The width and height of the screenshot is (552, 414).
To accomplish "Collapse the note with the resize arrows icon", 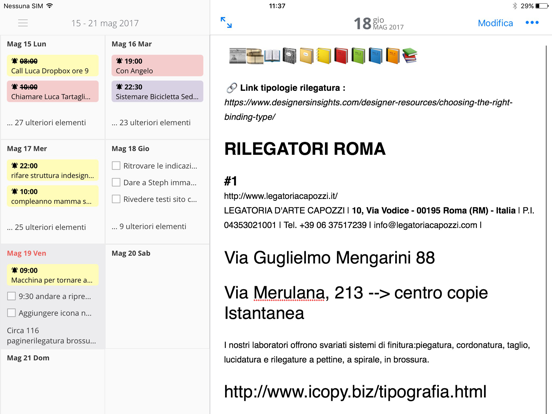I will coord(226,23).
